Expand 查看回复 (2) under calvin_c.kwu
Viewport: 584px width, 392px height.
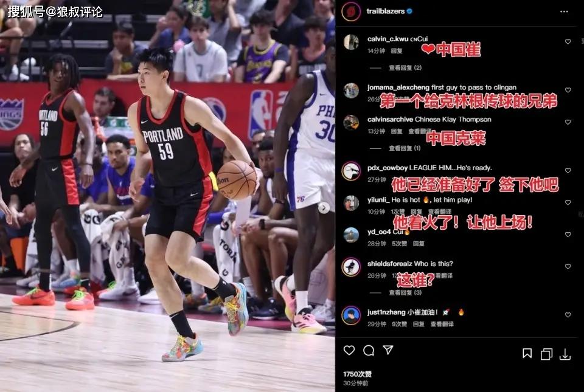tap(405, 67)
